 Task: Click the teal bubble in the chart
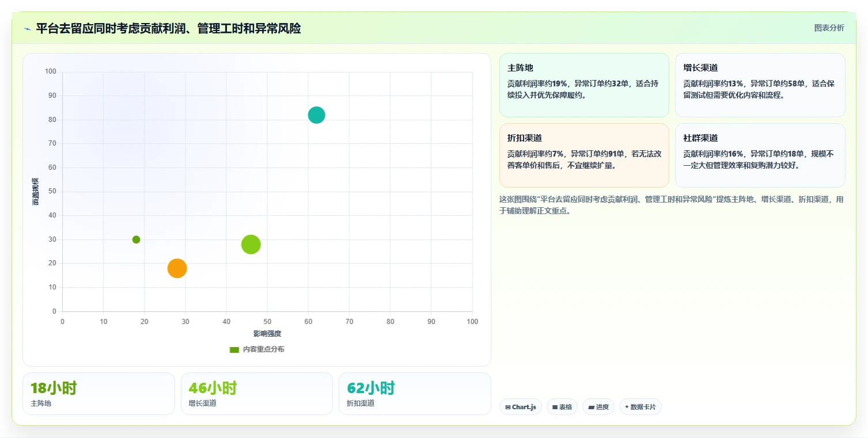[316, 115]
